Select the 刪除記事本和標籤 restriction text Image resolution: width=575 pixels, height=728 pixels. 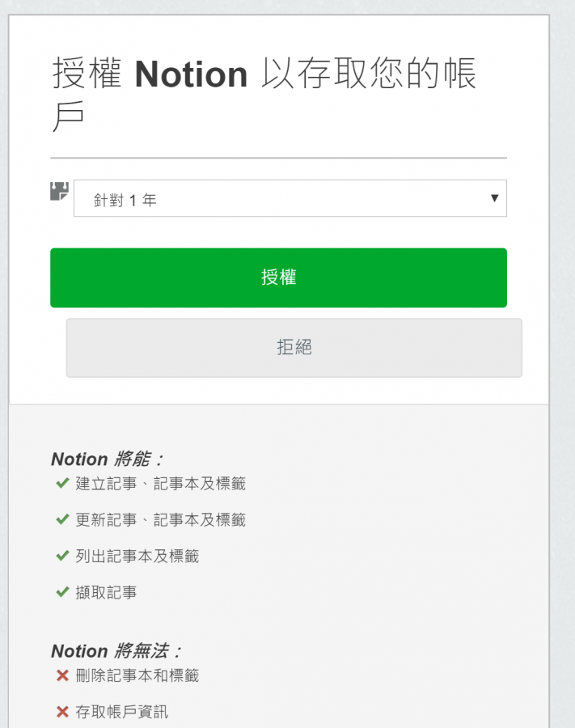point(137,675)
